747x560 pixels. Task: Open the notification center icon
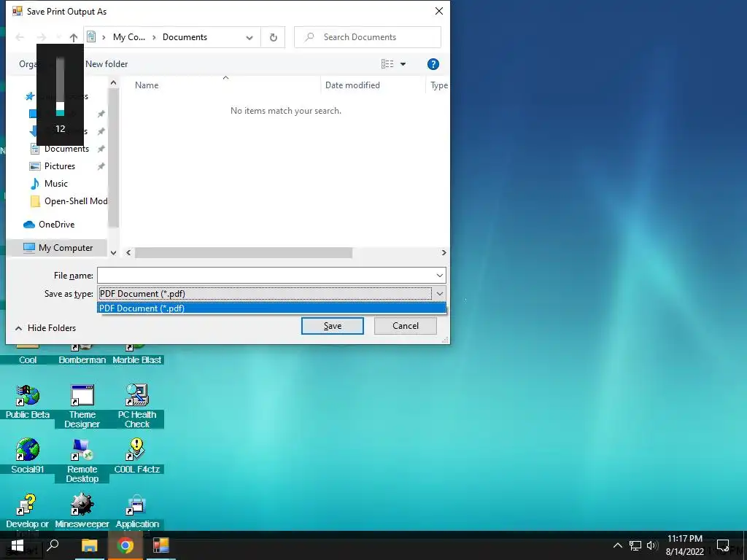[x=723, y=545]
